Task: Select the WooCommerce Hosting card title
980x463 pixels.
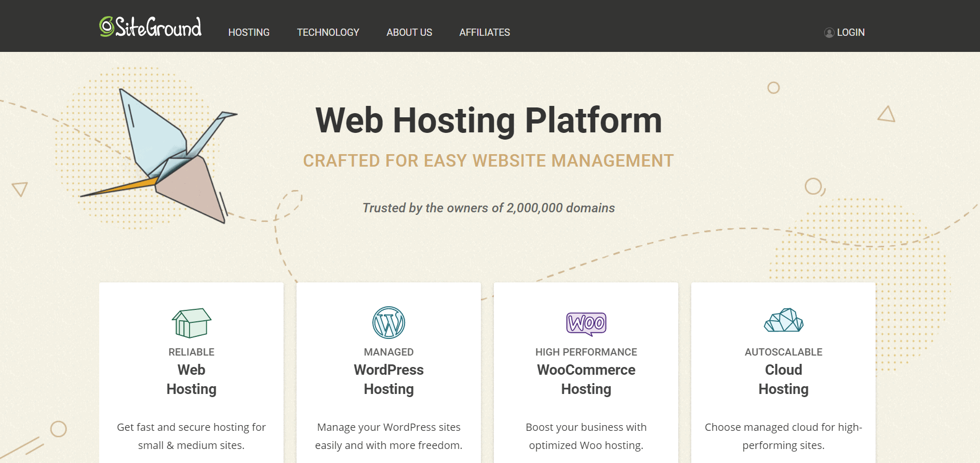Action: click(586, 379)
